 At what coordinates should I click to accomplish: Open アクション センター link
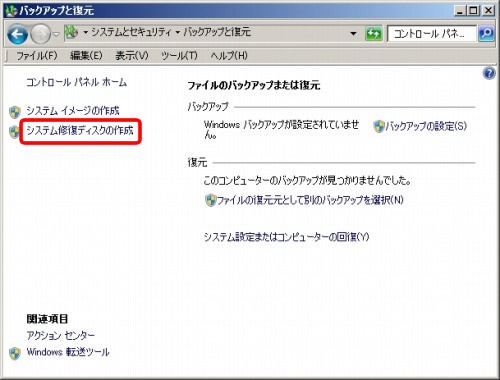60,335
